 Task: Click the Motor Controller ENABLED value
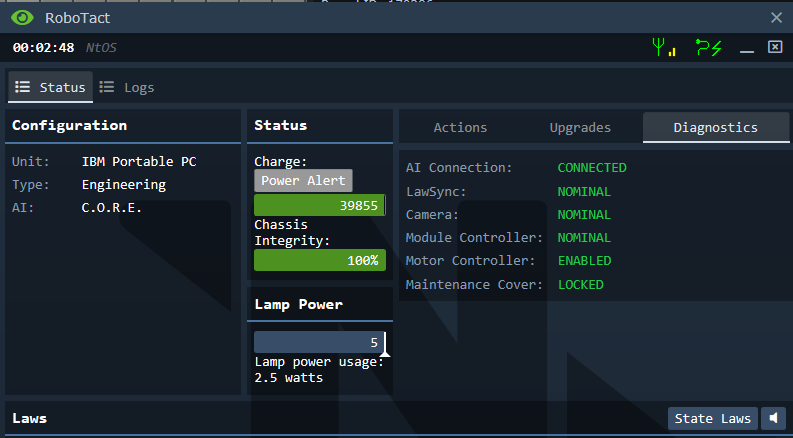pyautogui.click(x=585, y=260)
